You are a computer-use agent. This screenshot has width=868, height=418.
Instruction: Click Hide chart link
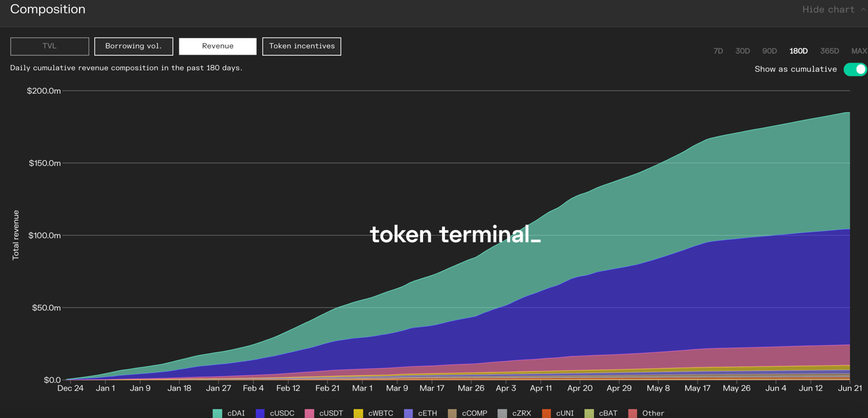coord(828,10)
